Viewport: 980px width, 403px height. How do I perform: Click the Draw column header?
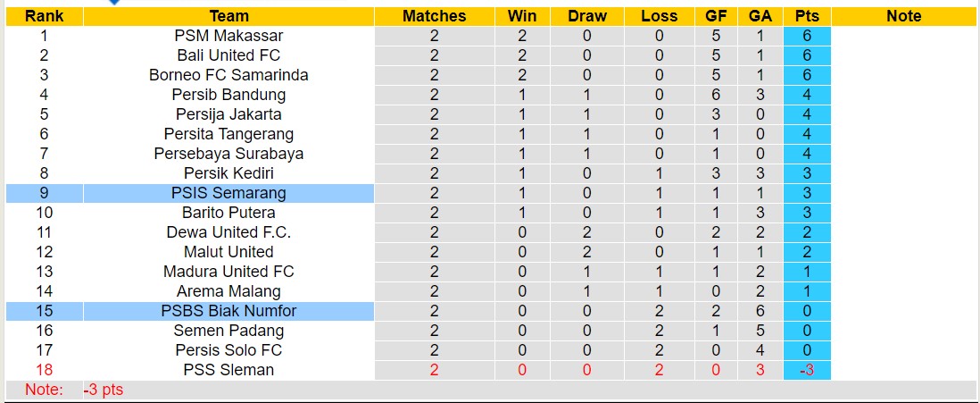587,16
